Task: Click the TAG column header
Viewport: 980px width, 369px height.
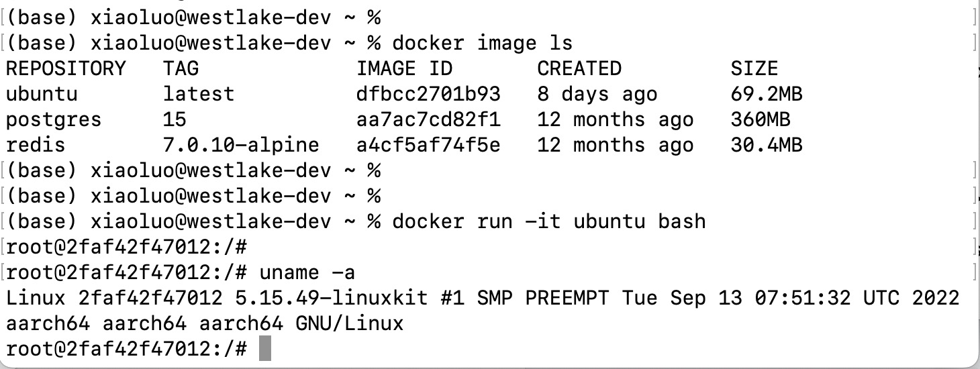Action: [x=181, y=68]
